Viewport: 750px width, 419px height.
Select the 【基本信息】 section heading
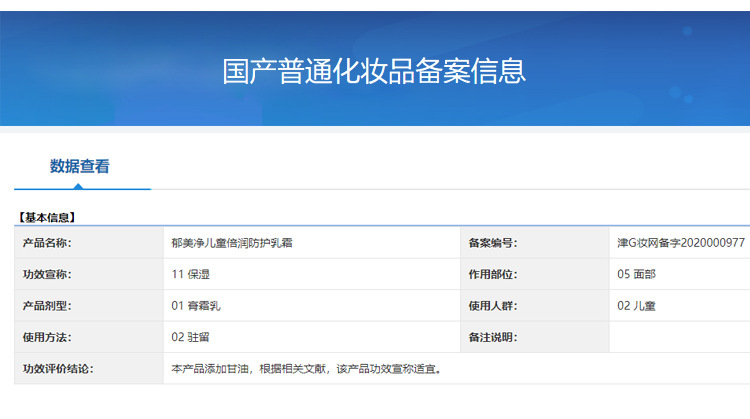(46, 218)
